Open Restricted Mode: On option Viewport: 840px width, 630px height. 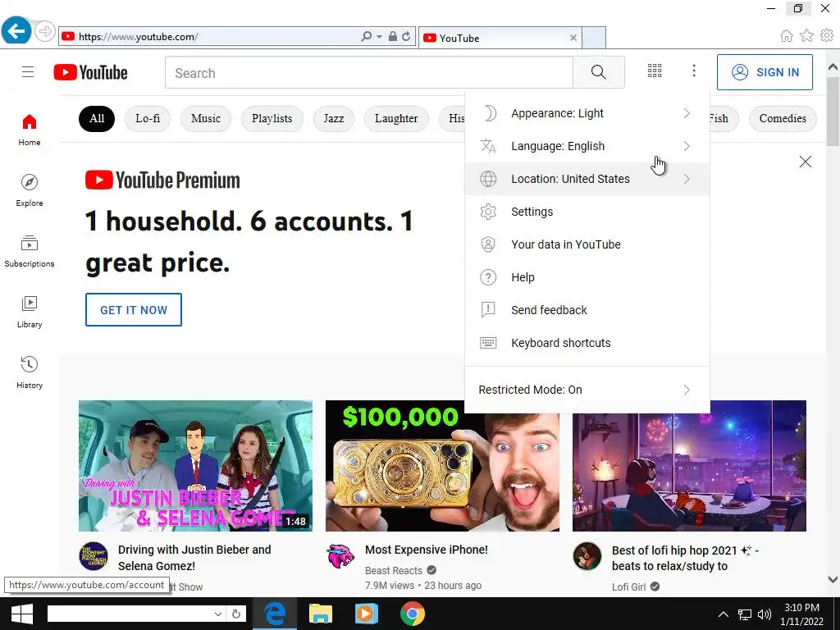coord(587,390)
